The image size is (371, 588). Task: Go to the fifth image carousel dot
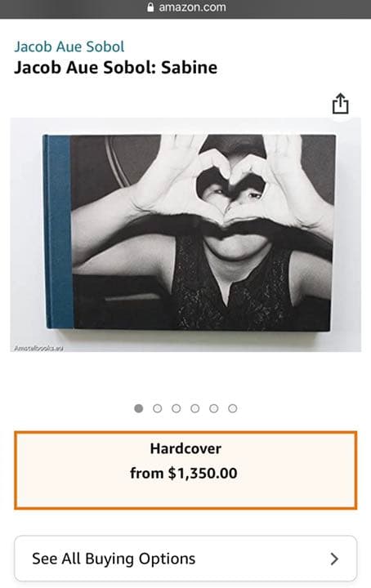coord(214,408)
